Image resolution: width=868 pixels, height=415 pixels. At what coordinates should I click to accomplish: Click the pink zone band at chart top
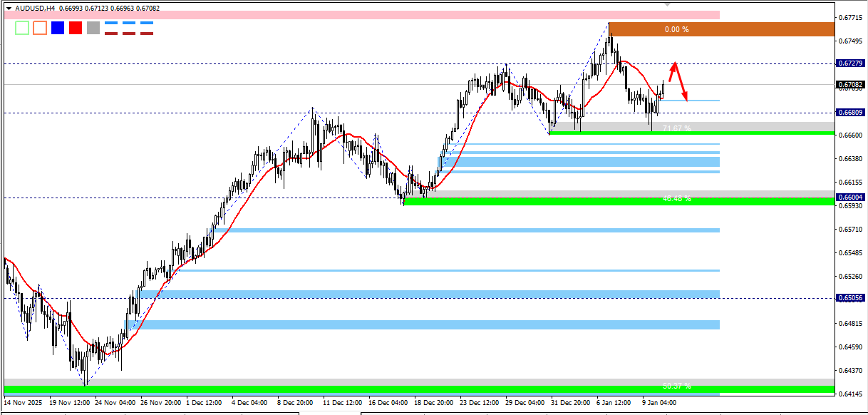point(361,14)
